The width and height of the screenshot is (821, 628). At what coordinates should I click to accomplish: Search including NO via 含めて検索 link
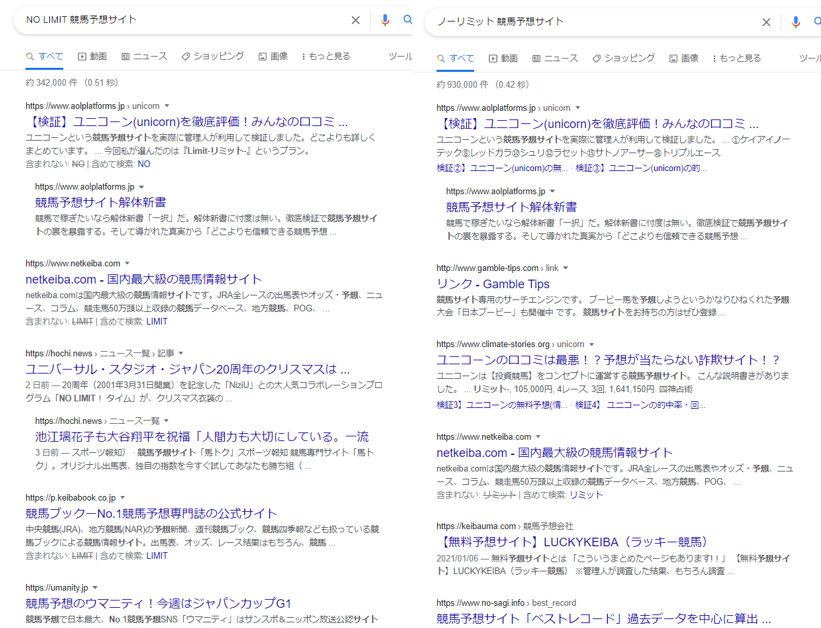(x=144, y=164)
